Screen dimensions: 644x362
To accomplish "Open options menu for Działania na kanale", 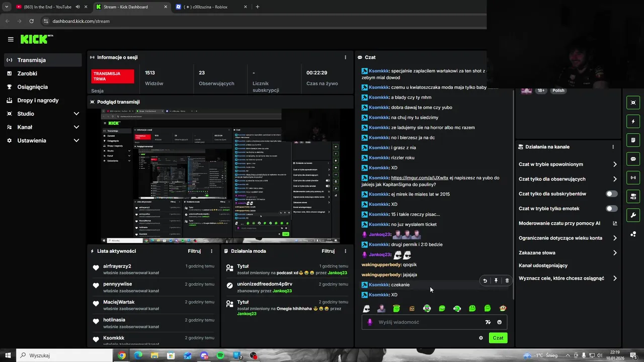I will [613, 147].
